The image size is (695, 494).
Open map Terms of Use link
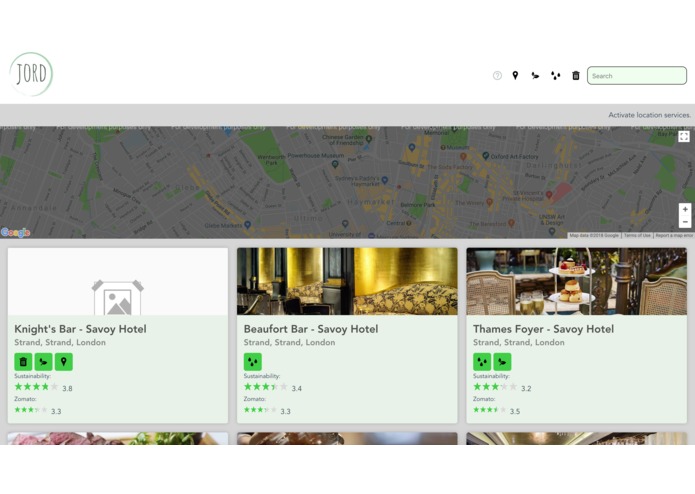637,235
